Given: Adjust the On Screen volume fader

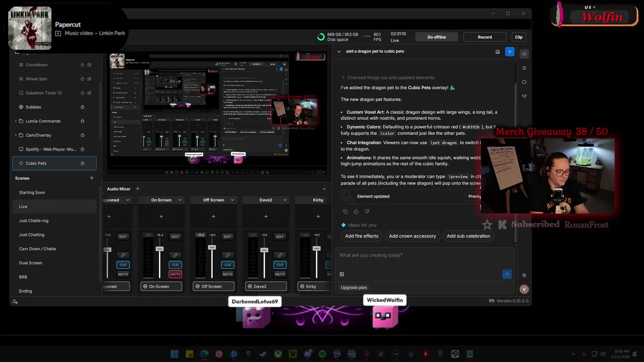Looking at the screenshot, I should (x=159, y=249).
